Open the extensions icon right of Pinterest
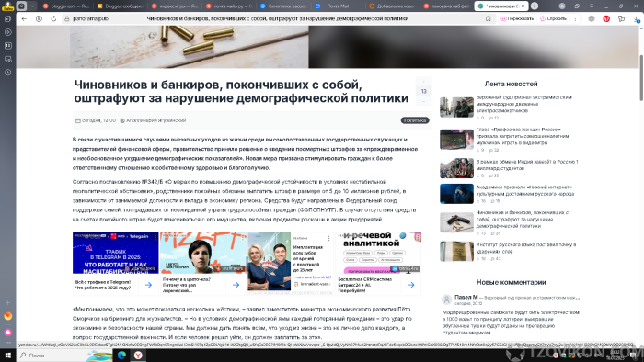 tap(621, 19)
